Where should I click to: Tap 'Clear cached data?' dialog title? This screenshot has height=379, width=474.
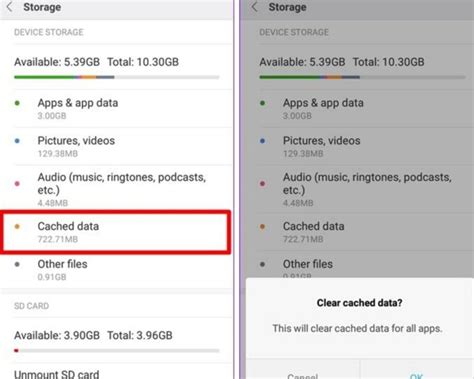click(x=359, y=303)
